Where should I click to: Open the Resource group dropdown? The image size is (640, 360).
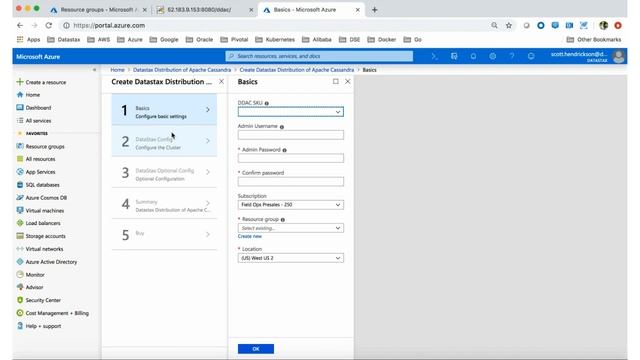point(291,228)
